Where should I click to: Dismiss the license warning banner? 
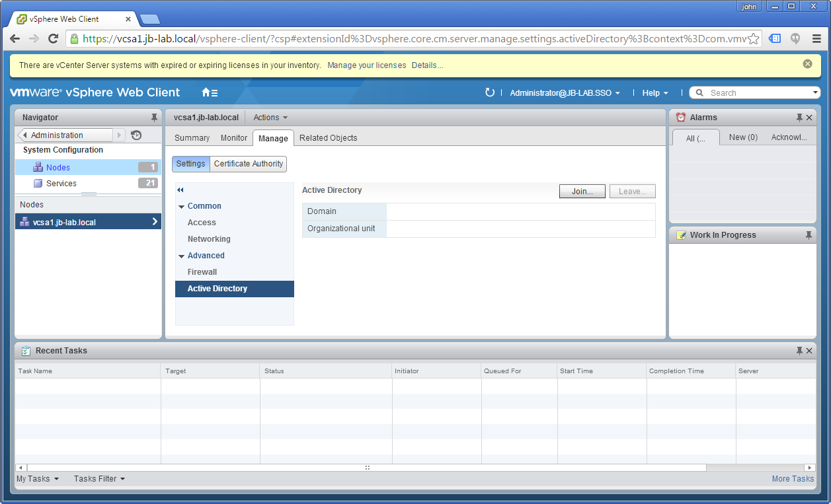(x=807, y=64)
